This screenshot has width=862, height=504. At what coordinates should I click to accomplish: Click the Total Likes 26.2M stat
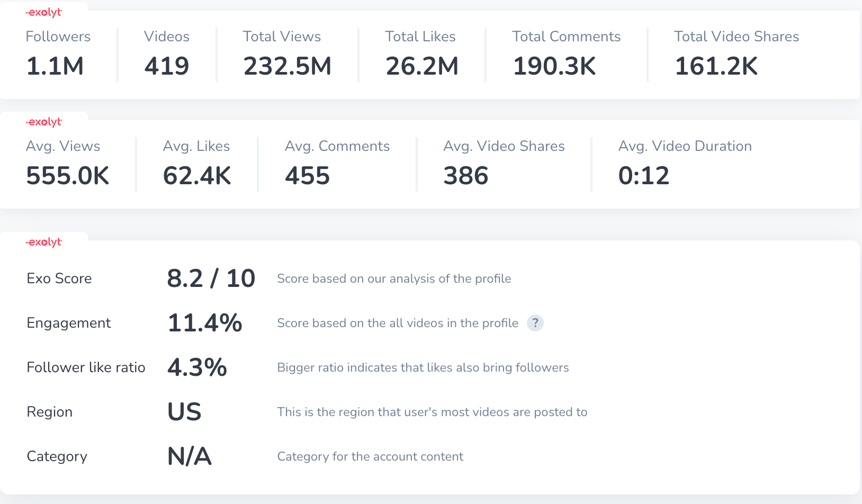(422, 66)
